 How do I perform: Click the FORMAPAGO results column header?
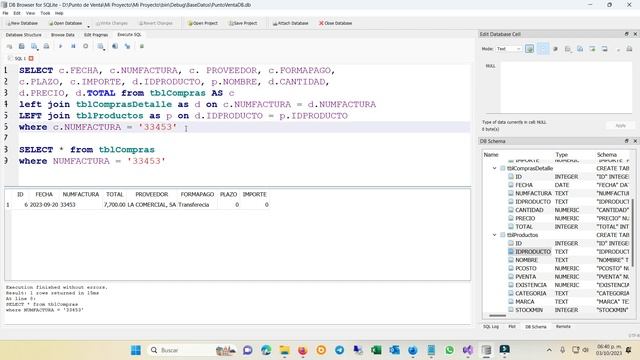[197, 195]
